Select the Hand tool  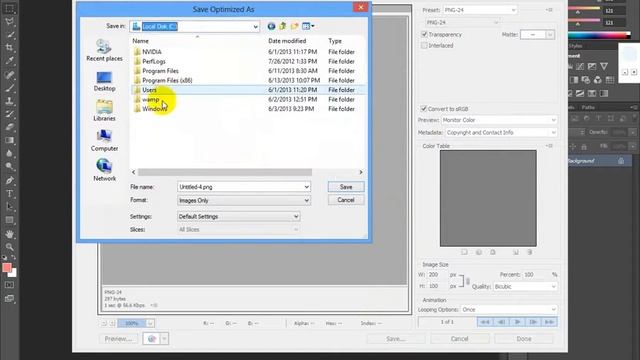pos(9,234)
